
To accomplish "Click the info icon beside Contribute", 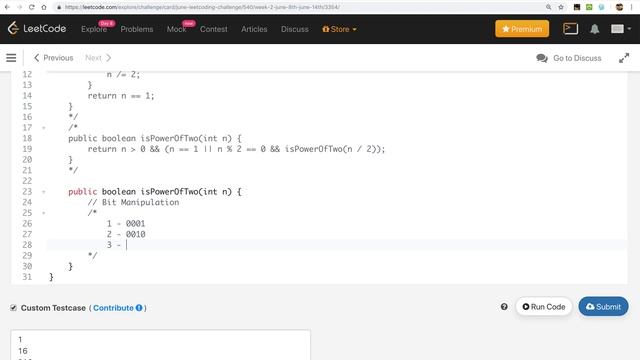I will point(139,308).
